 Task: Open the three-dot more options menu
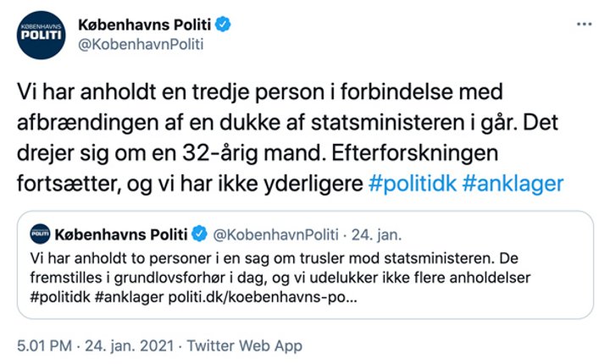584,25
